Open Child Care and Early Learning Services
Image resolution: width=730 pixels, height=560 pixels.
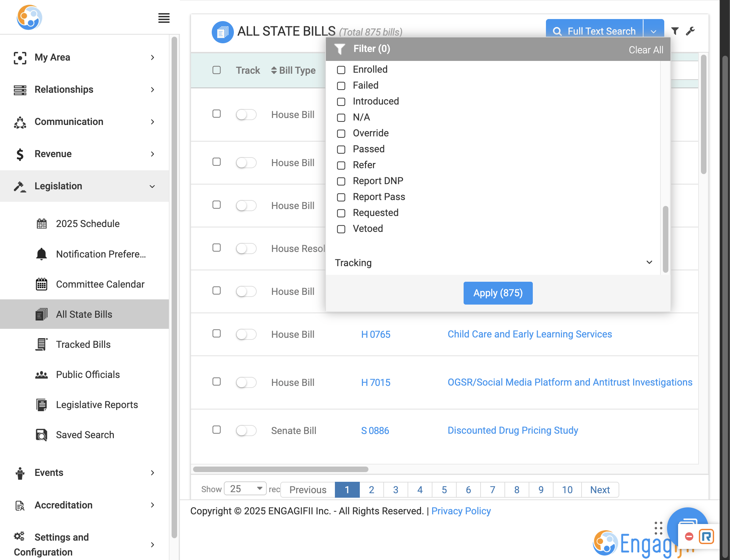pos(530,334)
